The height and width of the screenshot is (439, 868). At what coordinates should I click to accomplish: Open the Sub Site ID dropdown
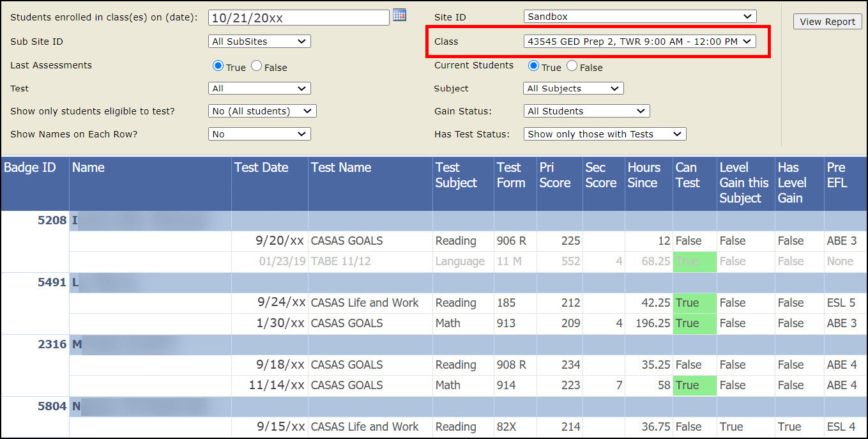pos(259,42)
